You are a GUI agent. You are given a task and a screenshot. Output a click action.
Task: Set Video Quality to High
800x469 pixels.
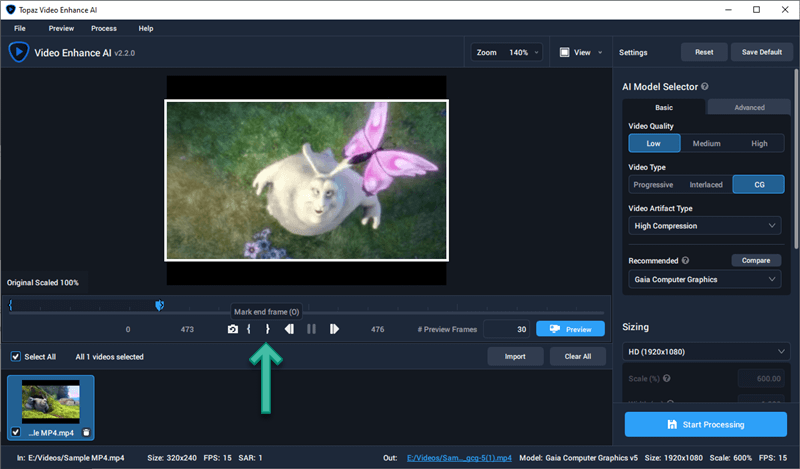click(759, 143)
